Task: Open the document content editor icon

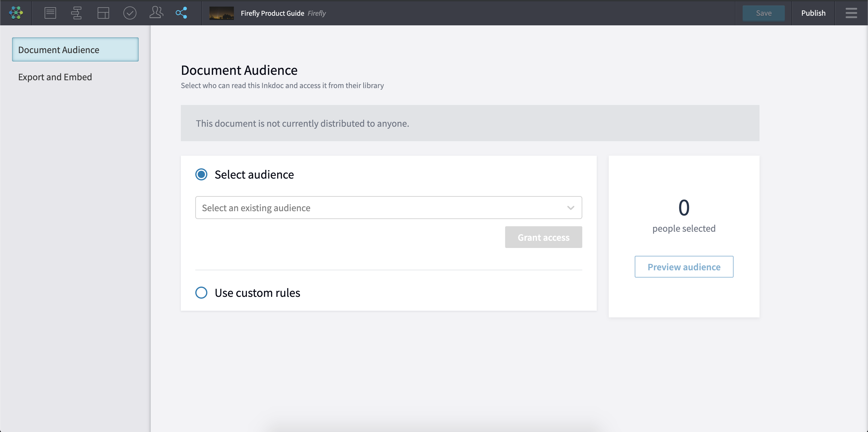Action: click(50, 13)
